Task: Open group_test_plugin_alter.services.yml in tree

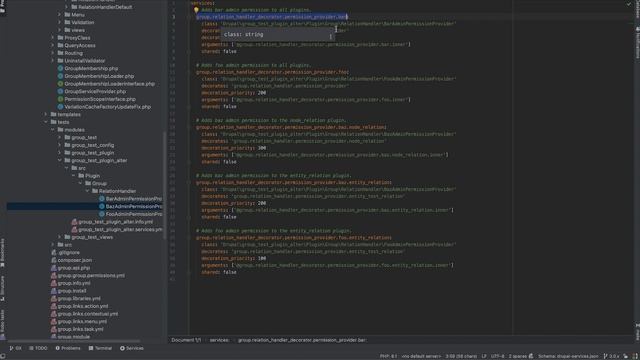Action: tap(117, 229)
